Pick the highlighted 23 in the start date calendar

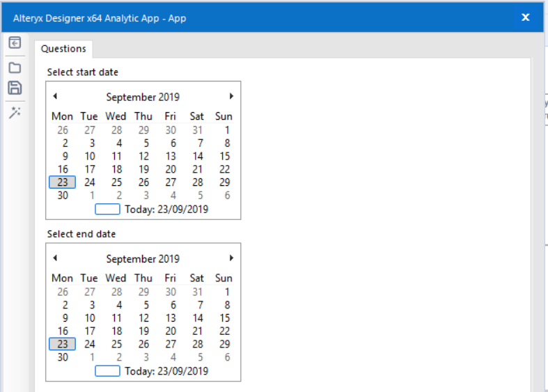63,182
